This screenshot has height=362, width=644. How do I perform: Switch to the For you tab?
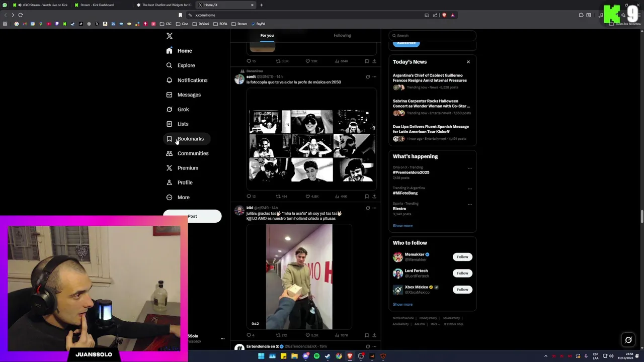(267, 36)
